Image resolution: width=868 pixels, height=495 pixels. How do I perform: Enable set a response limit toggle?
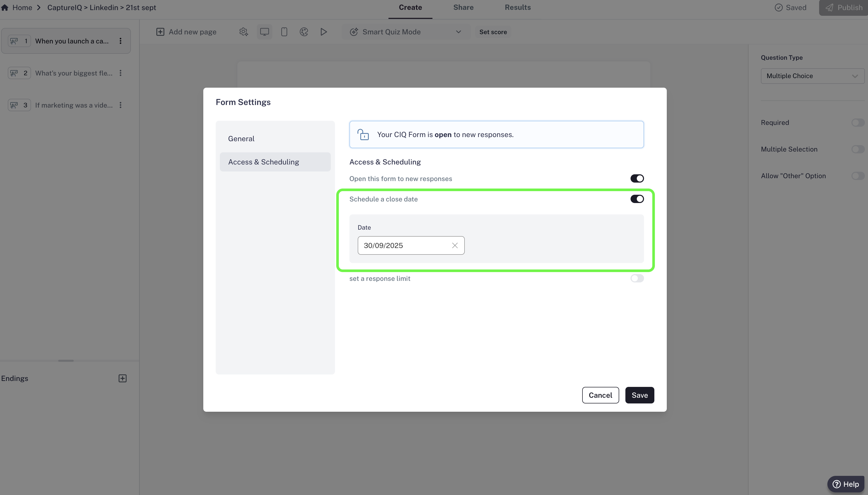[637, 279]
